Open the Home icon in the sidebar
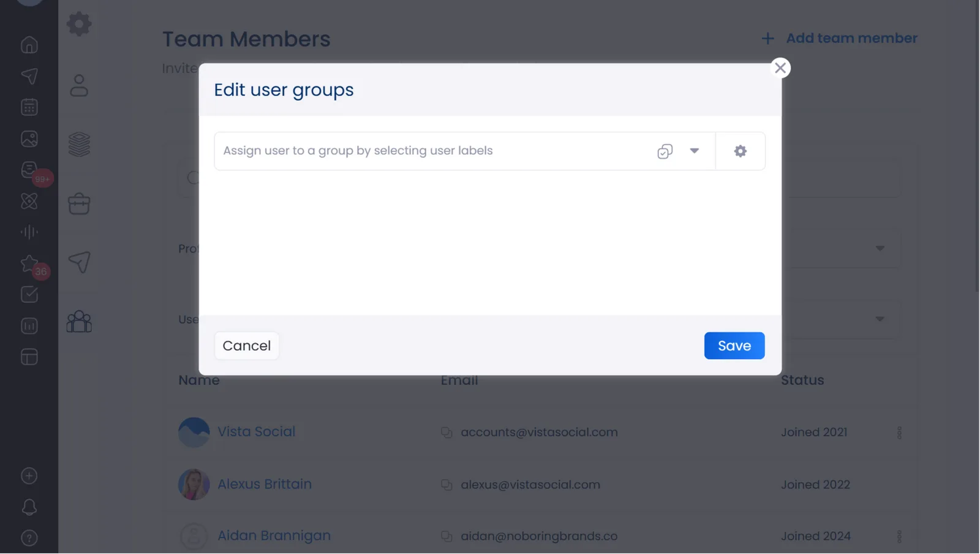Image resolution: width=980 pixels, height=554 pixels. [29, 45]
